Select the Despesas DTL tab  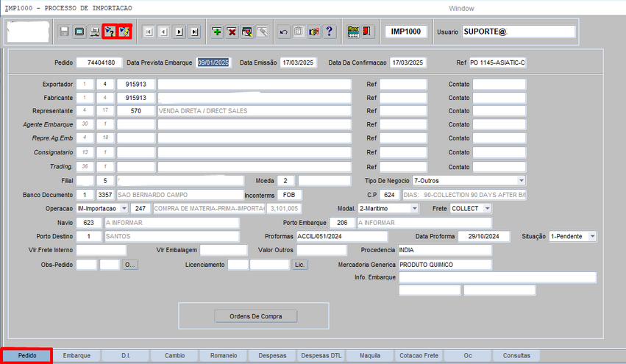click(x=321, y=355)
